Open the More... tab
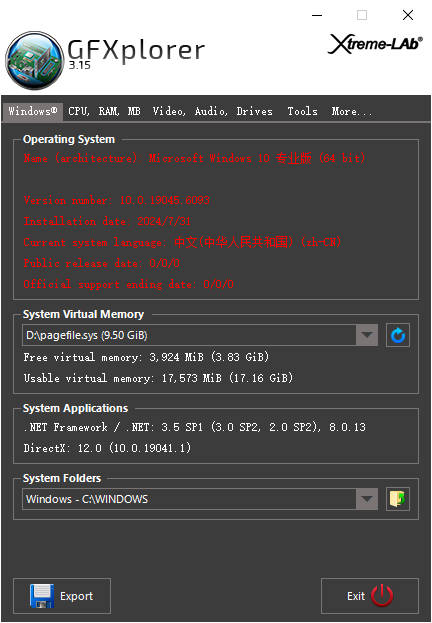Screen dimensions: 432x623 point(352,111)
